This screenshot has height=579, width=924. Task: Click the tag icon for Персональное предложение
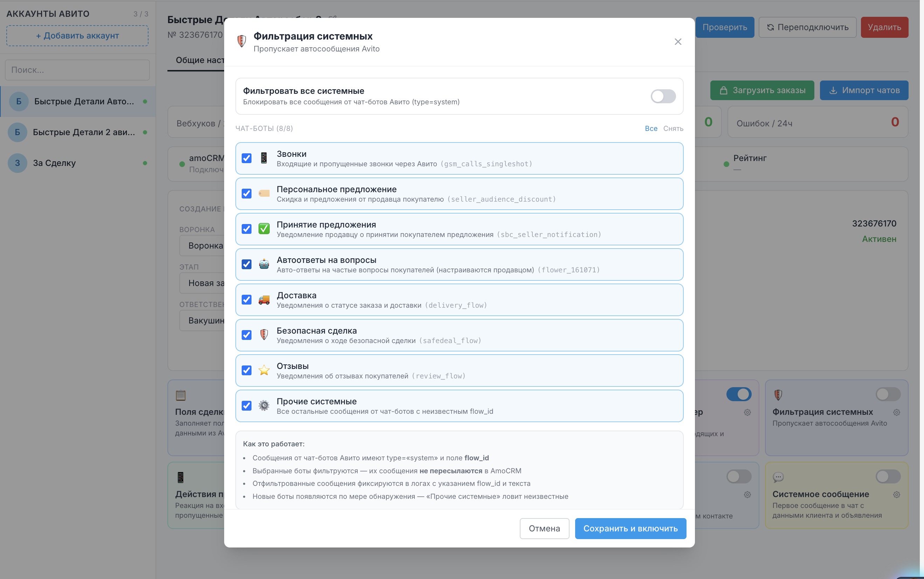point(264,193)
